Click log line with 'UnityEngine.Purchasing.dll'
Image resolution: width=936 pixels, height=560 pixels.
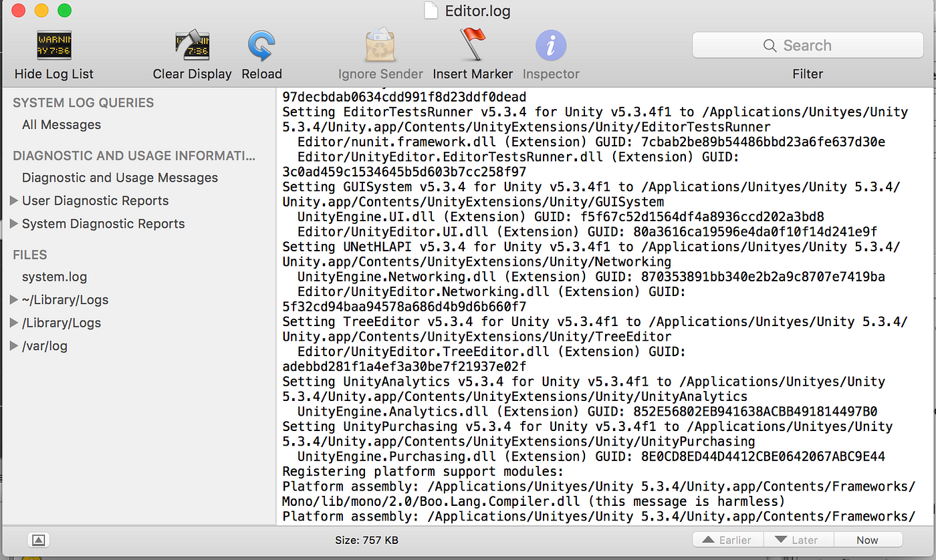591,456
